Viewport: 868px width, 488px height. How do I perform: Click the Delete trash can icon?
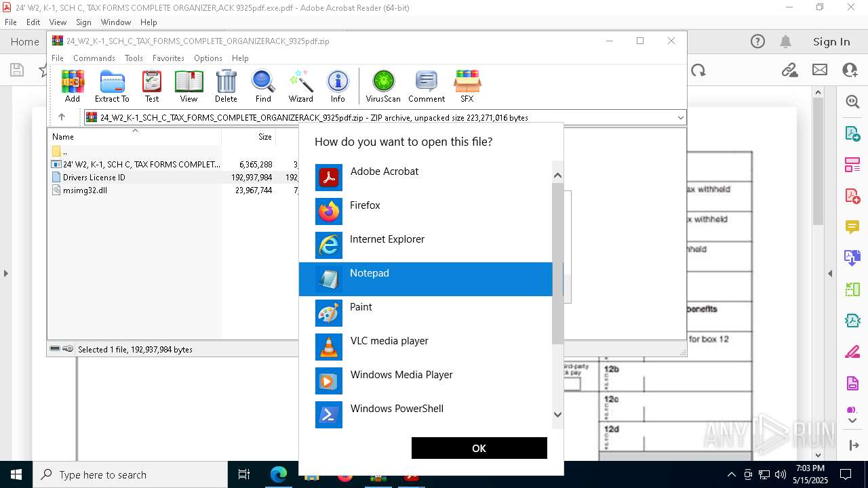(x=226, y=86)
